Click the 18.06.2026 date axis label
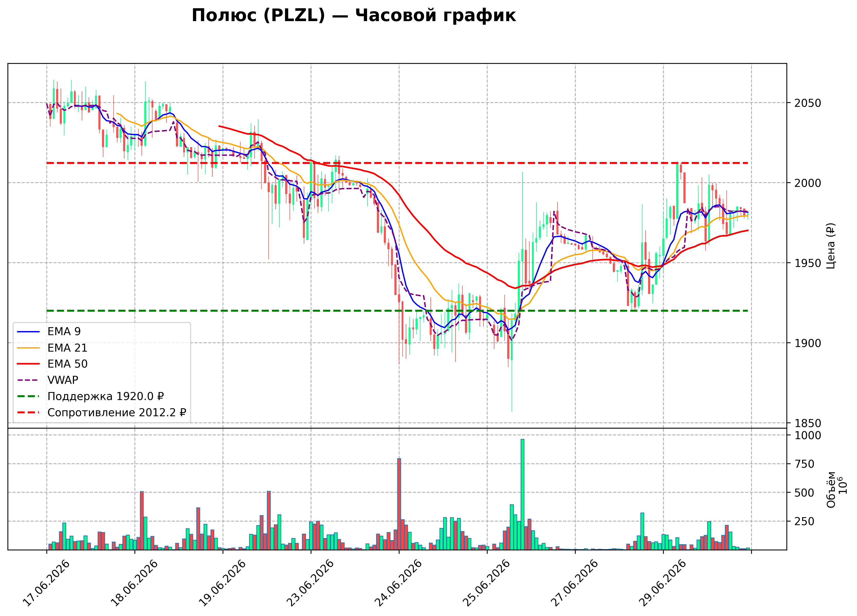This screenshot has width=857, height=616. click(134, 583)
